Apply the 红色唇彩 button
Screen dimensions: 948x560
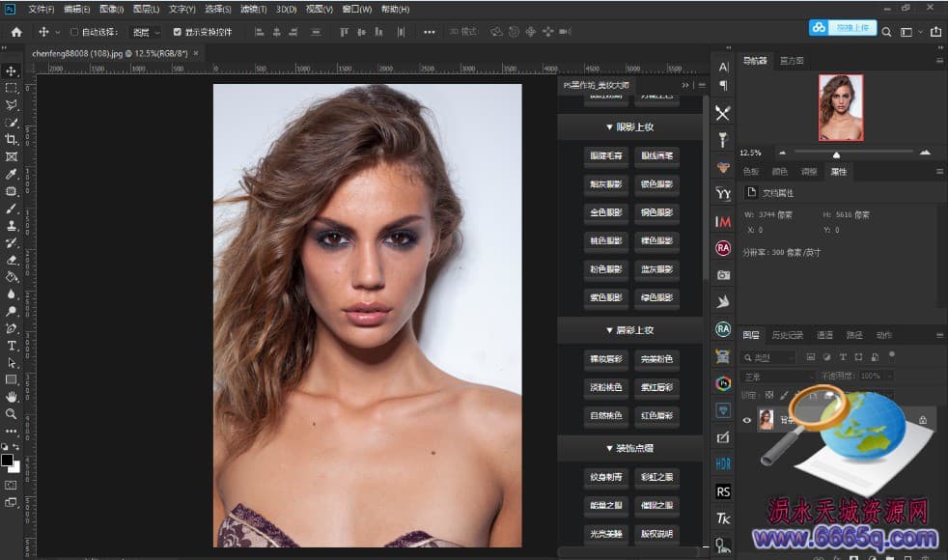tap(656, 415)
